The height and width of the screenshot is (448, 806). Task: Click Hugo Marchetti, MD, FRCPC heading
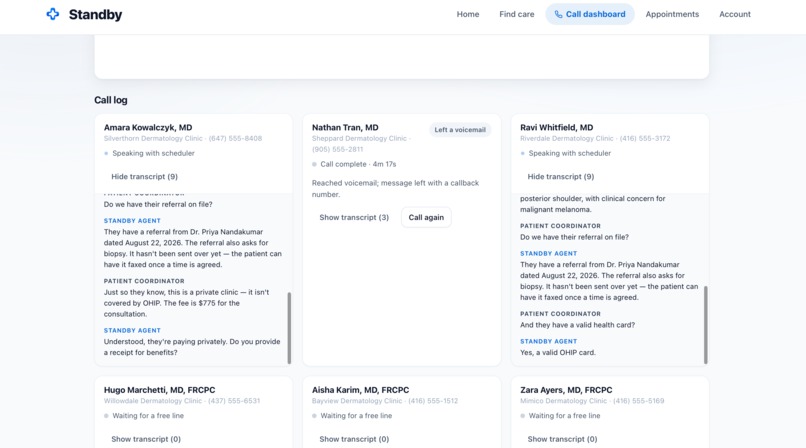159,390
